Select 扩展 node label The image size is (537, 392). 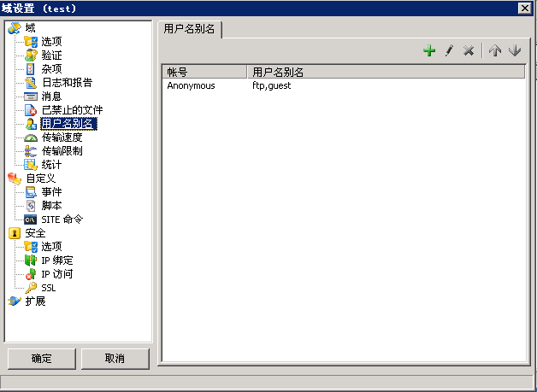pos(35,301)
